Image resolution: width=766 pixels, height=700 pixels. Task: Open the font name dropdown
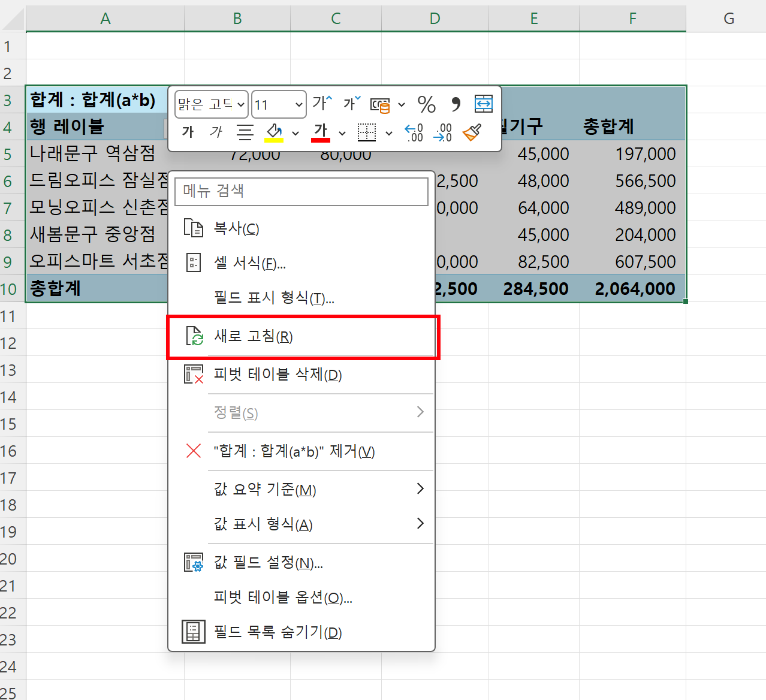click(241, 105)
